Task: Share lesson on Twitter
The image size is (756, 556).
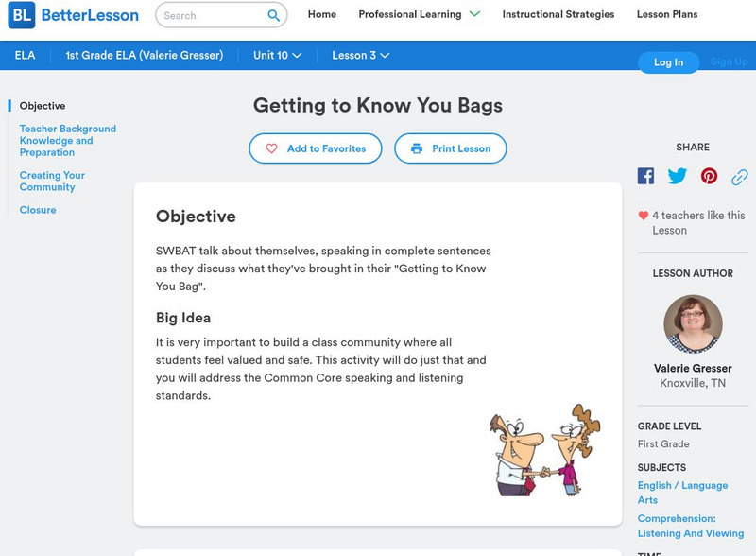Action: (x=677, y=176)
